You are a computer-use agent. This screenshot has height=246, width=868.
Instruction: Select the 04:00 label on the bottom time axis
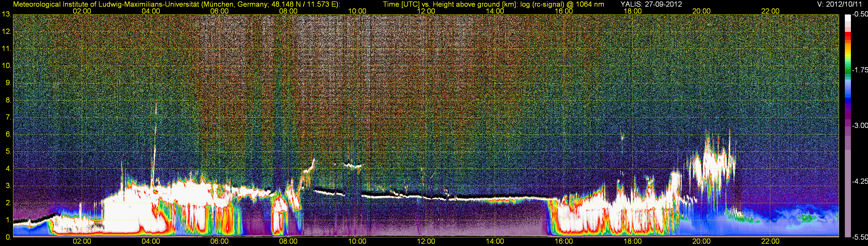151,241
